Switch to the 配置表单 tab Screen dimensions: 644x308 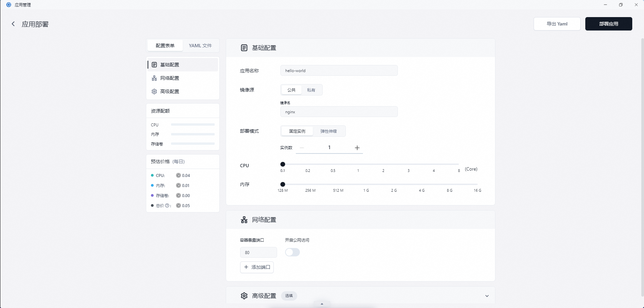[x=165, y=46]
